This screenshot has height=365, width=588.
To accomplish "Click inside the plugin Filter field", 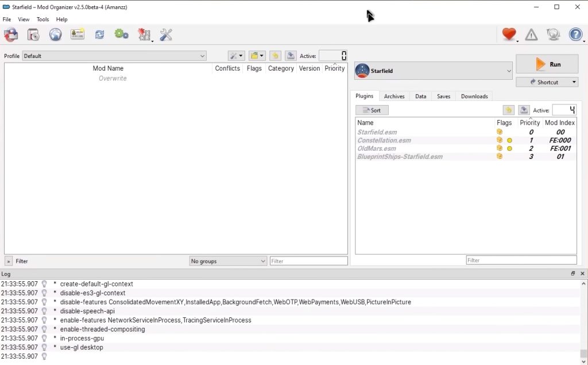I will (x=521, y=261).
